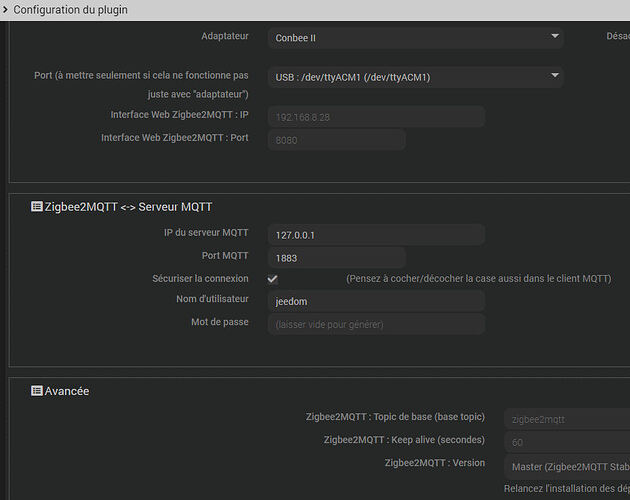Viewport: 630px width, 500px height.
Task: Click the IP du serveur MQTT label
Action: click(206, 233)
